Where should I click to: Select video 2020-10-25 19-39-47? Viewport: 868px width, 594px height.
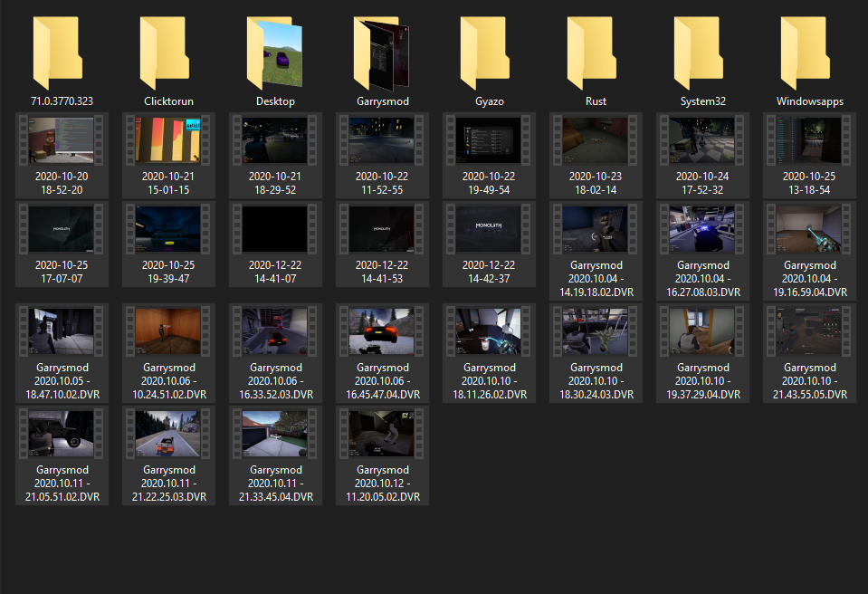(x=168, y=244)
